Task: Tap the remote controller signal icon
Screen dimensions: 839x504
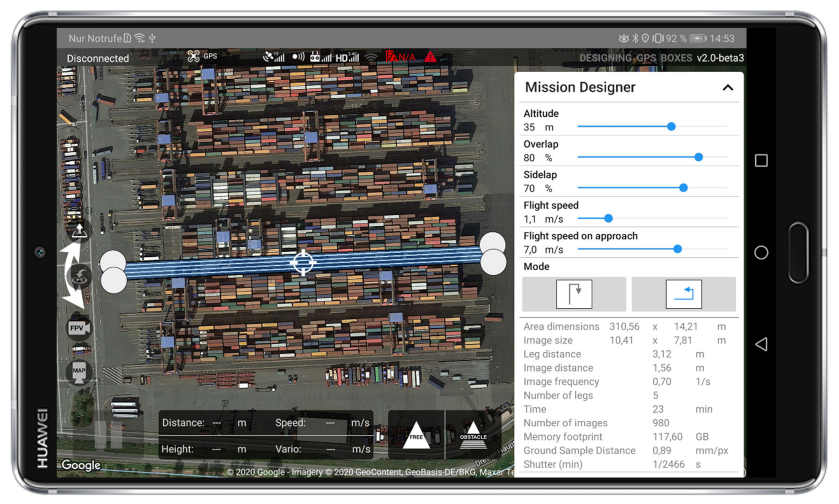Action: [x=320, y=57]
